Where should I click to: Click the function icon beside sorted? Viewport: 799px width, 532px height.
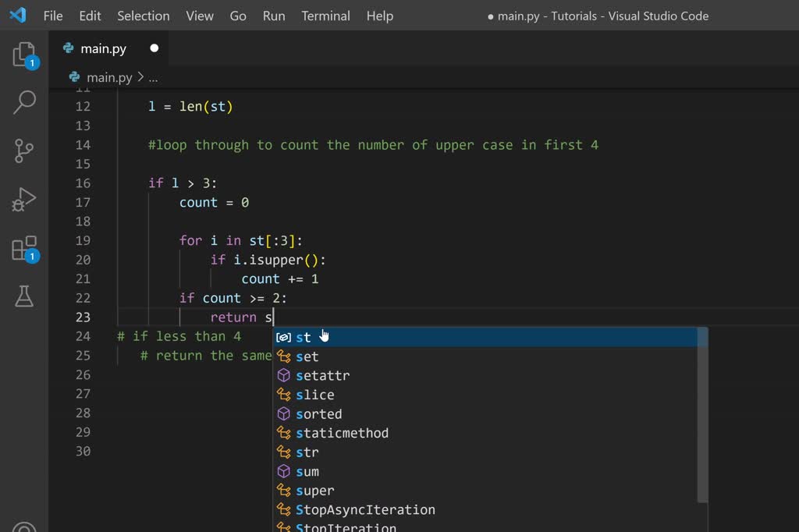point(284,413)
